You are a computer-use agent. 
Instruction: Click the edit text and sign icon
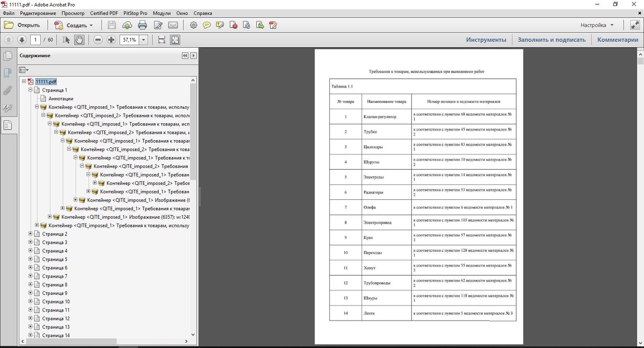[158, 25]
